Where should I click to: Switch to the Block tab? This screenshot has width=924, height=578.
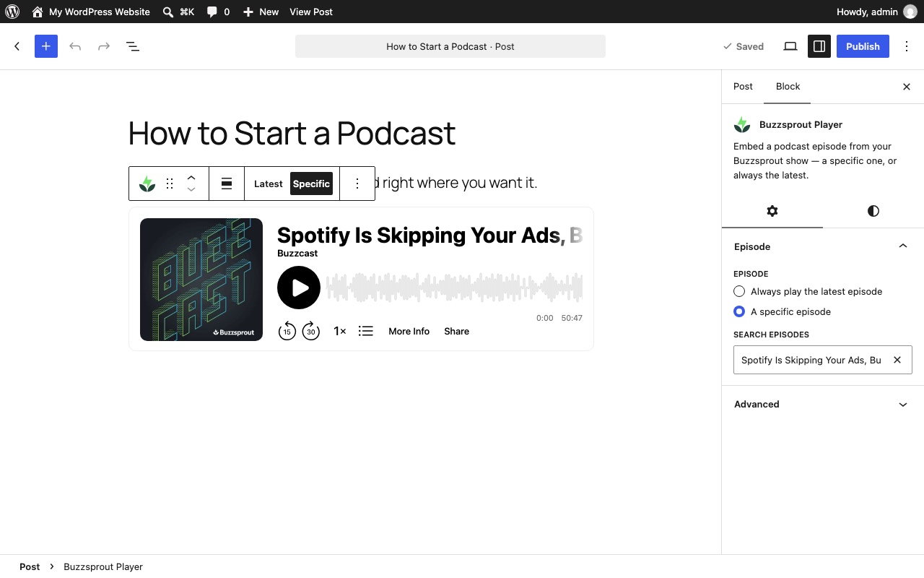pos(788,87)
